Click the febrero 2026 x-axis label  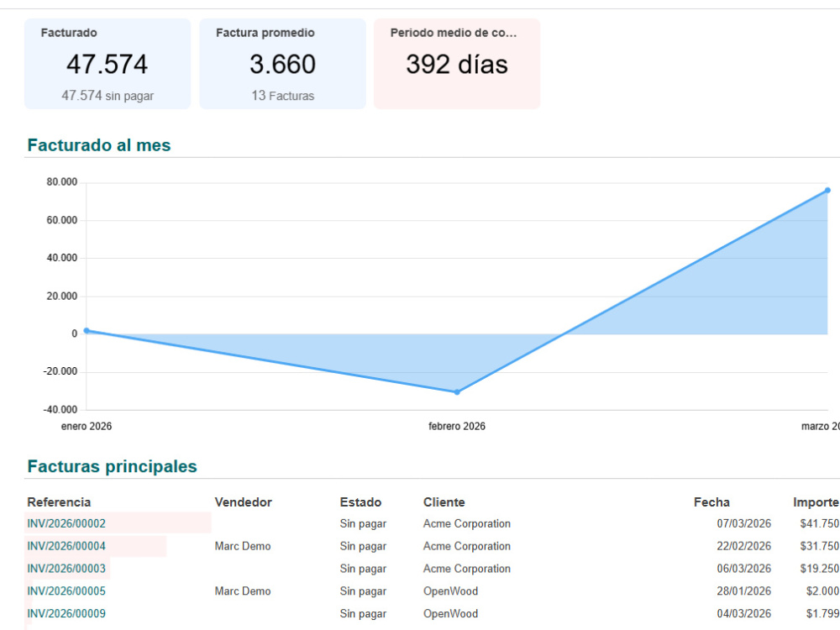click(457, 427)
